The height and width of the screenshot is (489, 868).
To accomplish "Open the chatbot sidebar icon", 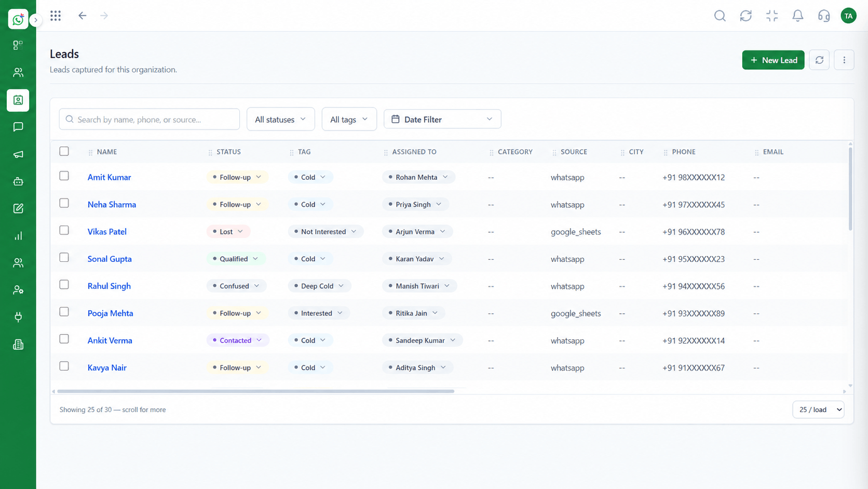I will click(x=18, y=181).
